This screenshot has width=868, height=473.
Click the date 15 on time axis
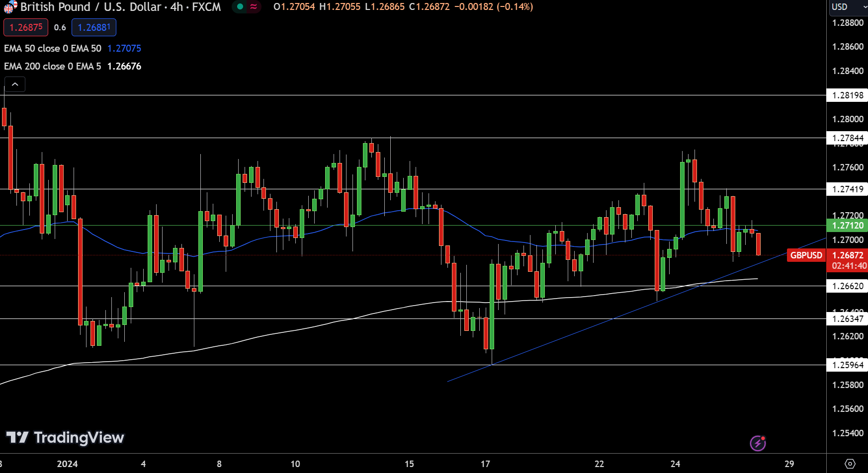[409, 464]
